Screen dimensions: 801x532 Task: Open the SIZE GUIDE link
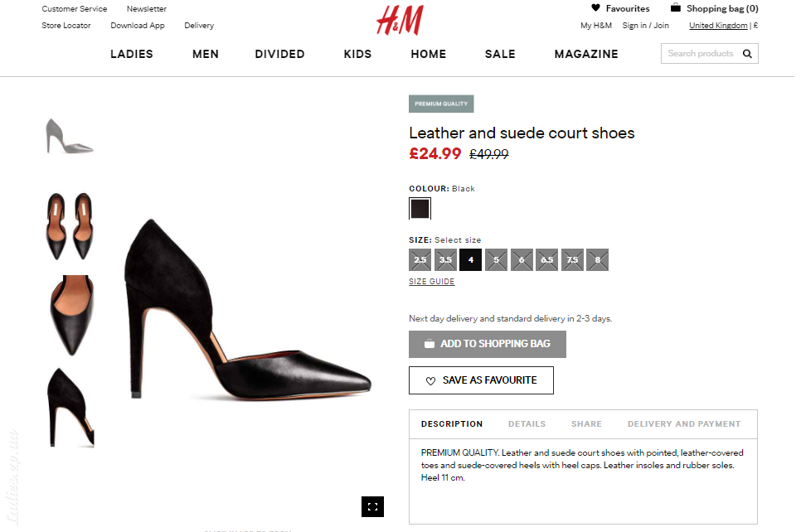(x=432, y=281)
